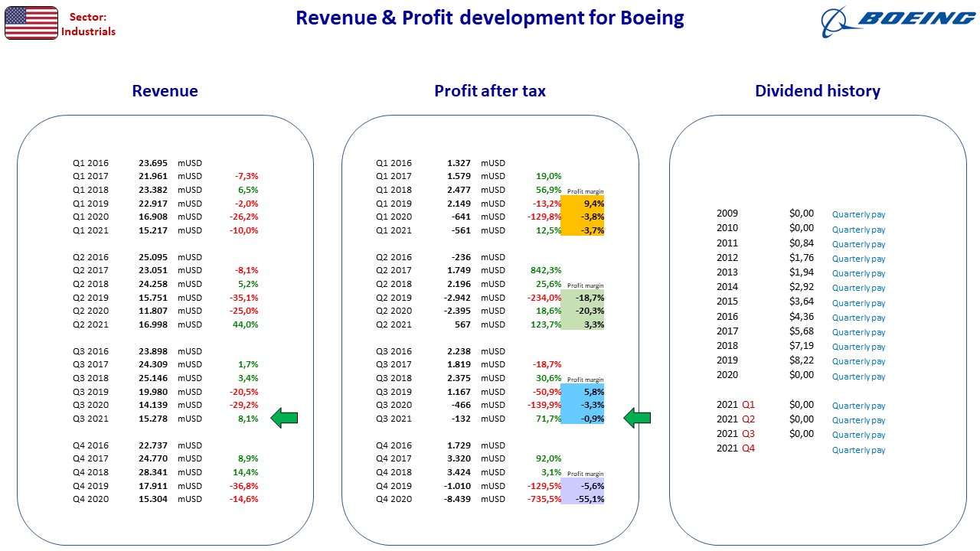Click the green arrow beside Q3 2021 profit margin
The image size is (980, 551).
637,418
